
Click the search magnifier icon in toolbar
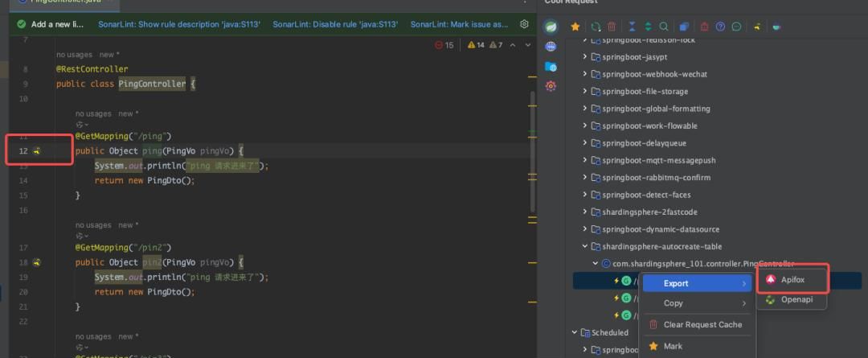pyautogui.click(x=665, y=27)
